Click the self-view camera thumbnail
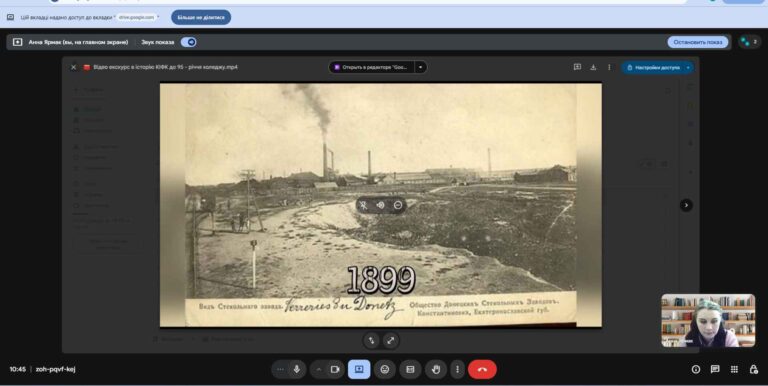 click(708, 320)
